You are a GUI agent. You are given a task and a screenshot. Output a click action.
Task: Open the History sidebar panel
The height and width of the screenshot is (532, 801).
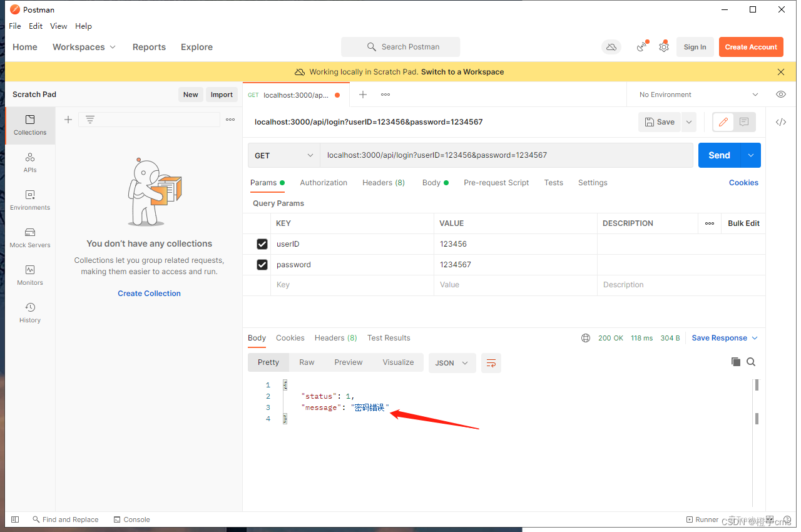pos(30,313)
